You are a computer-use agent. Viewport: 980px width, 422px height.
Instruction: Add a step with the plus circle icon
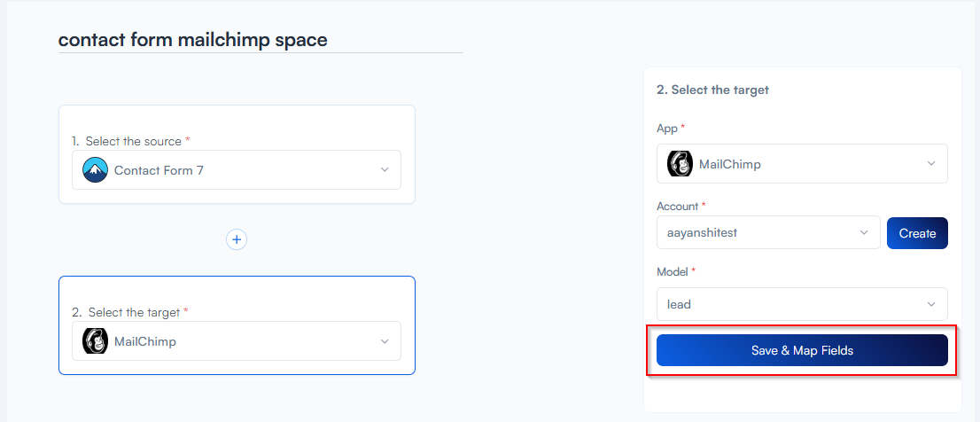(237, 239)
